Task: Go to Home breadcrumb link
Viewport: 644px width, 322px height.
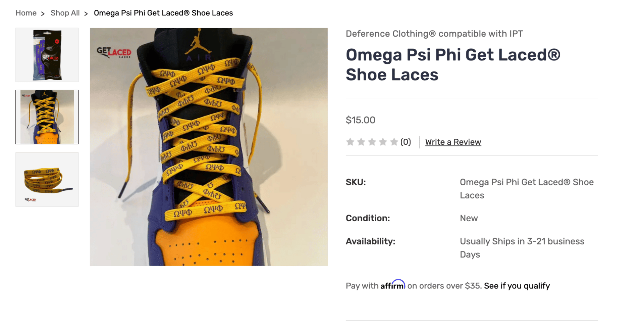Action: coord(26,13)
